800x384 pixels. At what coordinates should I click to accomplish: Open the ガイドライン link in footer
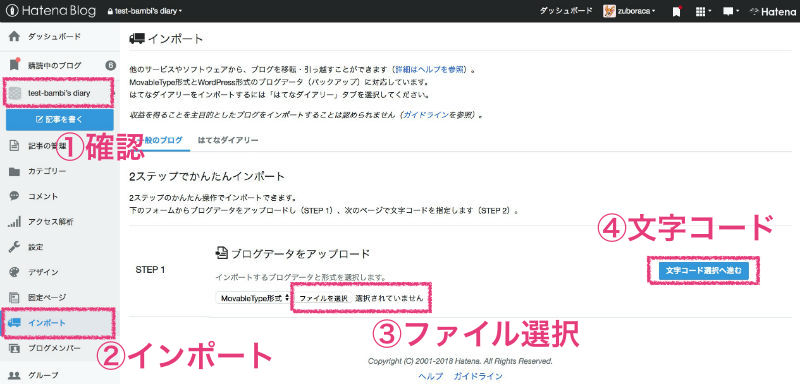[x=478, y=376]
